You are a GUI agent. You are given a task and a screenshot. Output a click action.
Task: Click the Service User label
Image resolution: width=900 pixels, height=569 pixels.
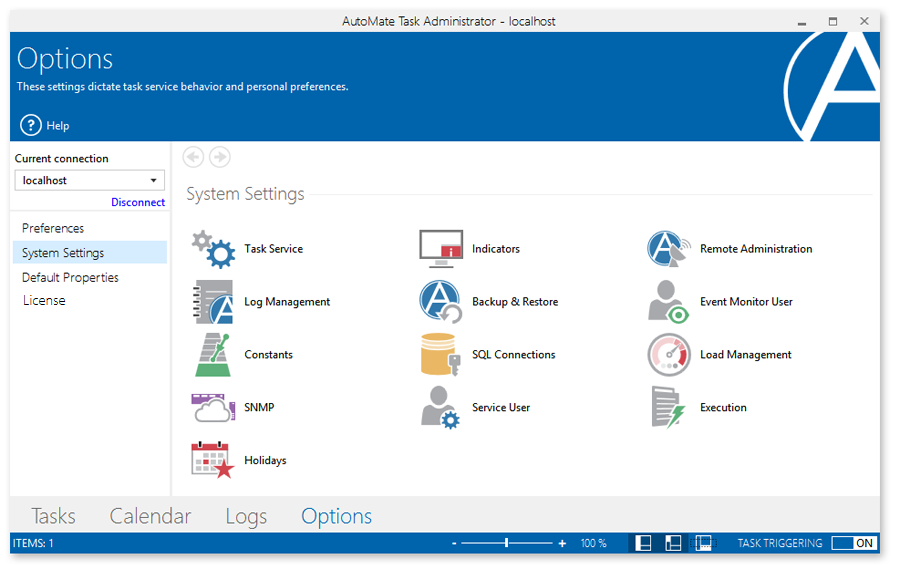click(501, 408)
